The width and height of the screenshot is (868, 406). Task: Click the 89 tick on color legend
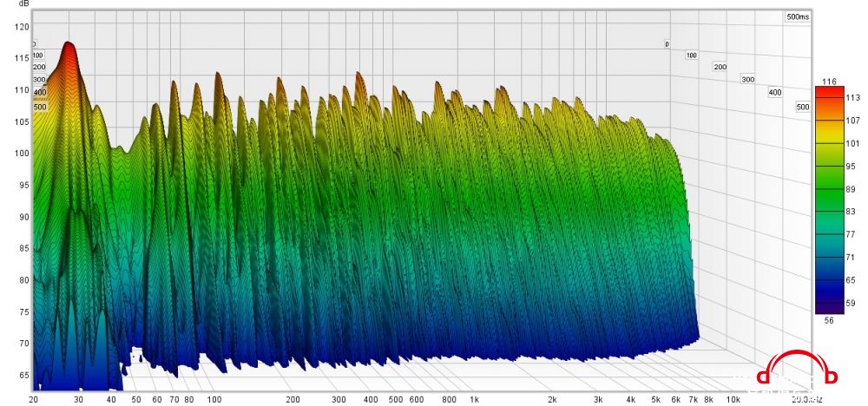pos(851,189)
